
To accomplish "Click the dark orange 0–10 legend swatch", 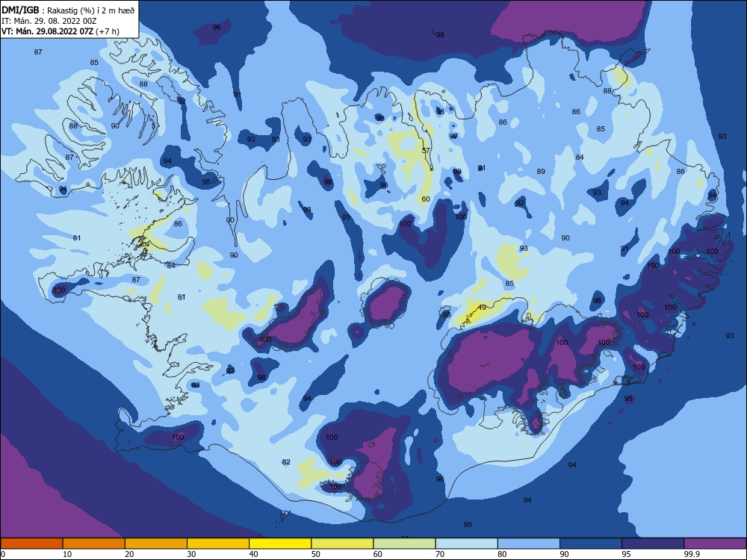I will 31,544.
